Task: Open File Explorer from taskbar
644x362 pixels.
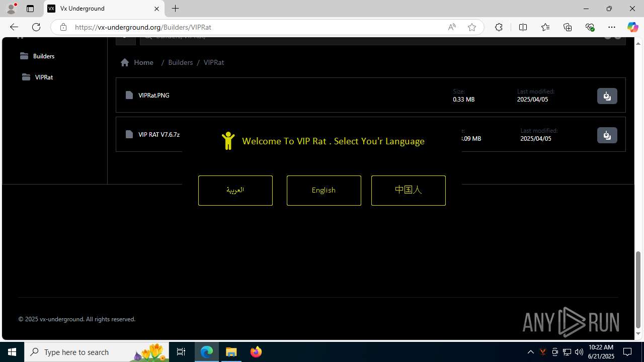Action: pos(231,352)
